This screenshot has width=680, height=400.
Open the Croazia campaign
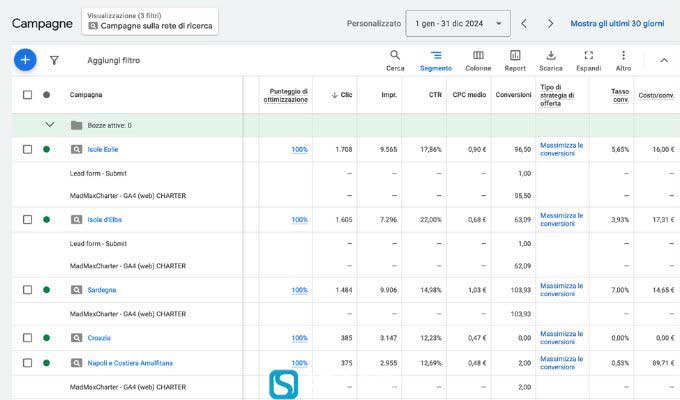[99, 338]
